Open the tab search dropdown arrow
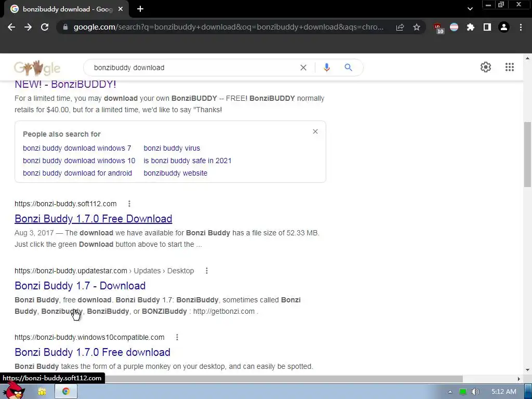The width and height of the screenshot is (532, 399). click(x=470, y=9)
